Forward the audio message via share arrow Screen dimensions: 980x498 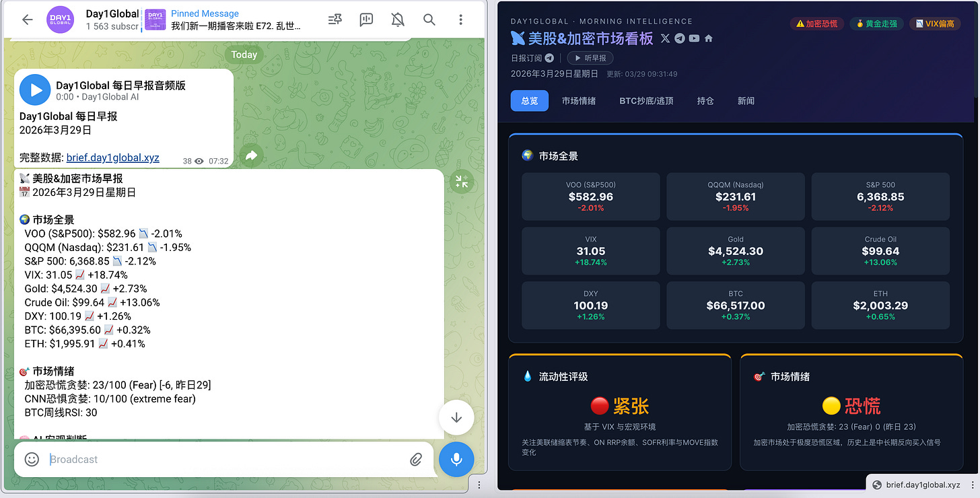point(251,155)
